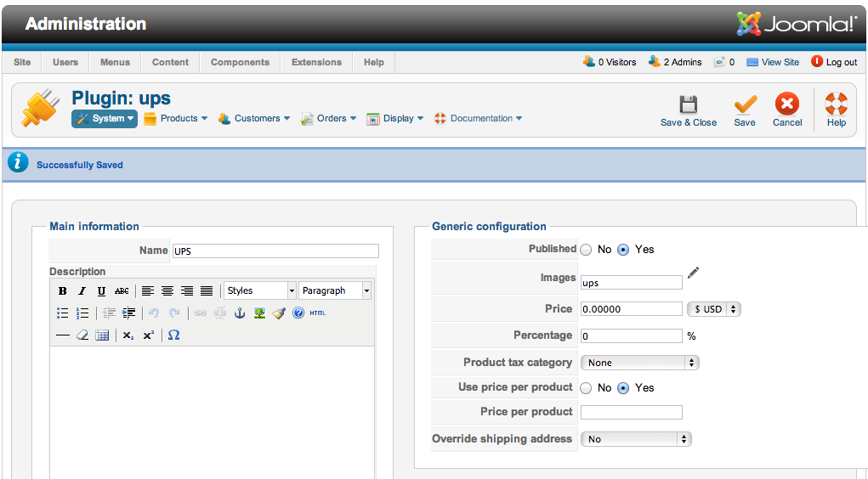Image resolution: width=868 pixels, height=479 pixels.
Task: Insert ordered numbered list
Action: 82,313
